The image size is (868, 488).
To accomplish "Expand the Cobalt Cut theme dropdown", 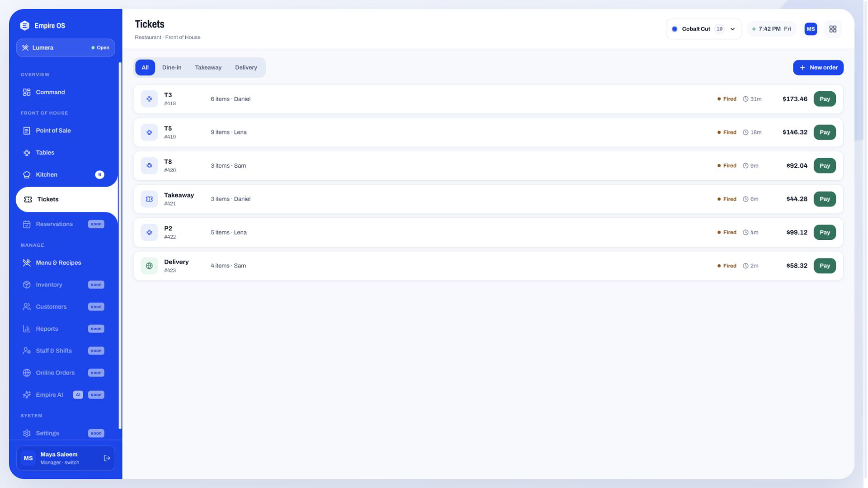I will point(703,29).
